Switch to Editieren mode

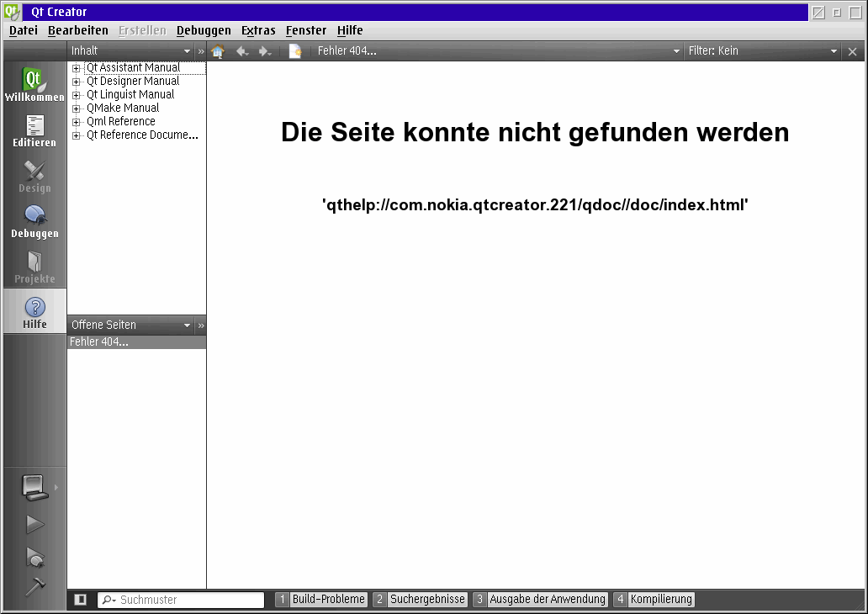pyautogui.click(x=34, y=130)
